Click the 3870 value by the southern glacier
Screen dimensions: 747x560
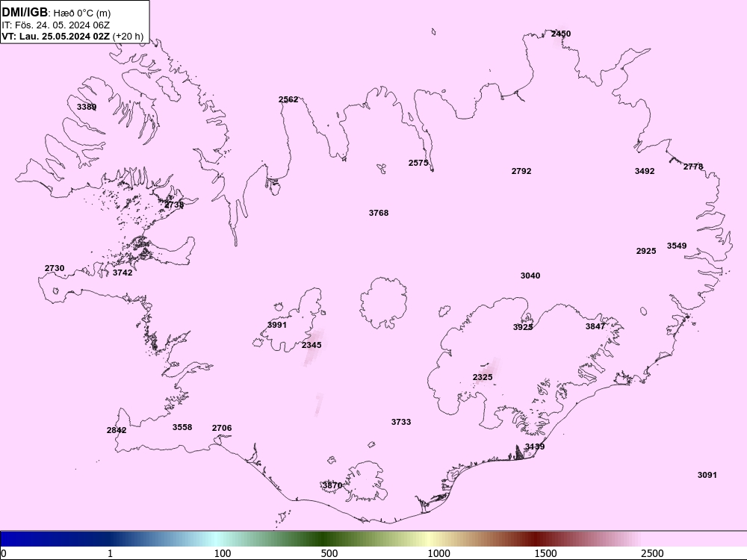point(332,485)
